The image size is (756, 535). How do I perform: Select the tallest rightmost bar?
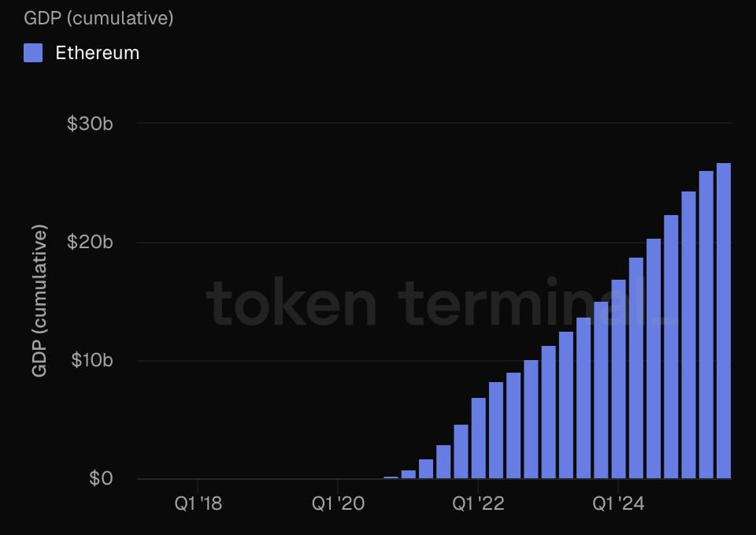724,321
